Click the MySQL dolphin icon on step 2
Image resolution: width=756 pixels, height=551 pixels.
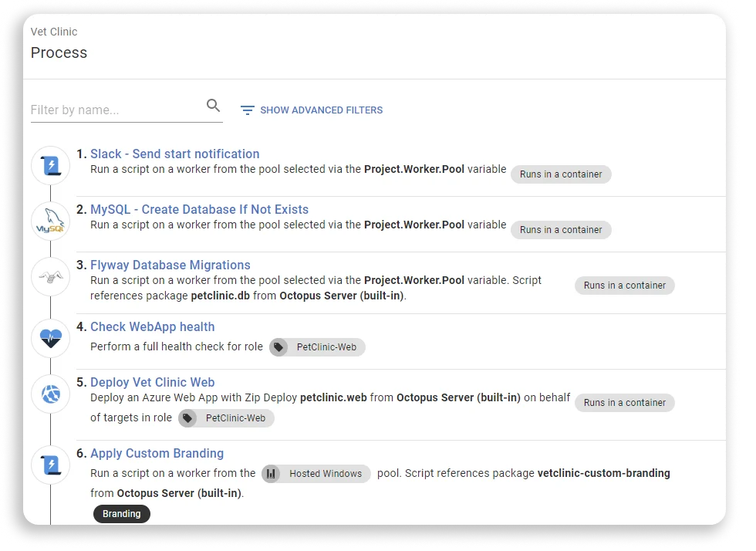49,221
